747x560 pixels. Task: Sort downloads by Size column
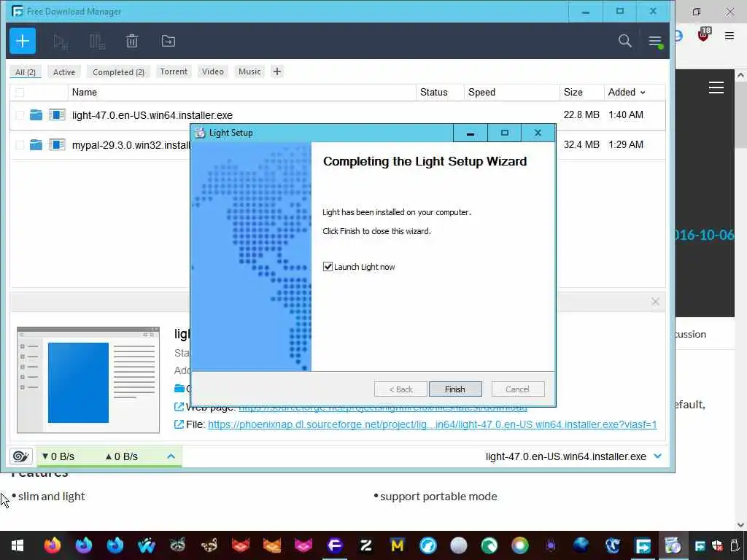pyautogui.click(x=581, y=93)
